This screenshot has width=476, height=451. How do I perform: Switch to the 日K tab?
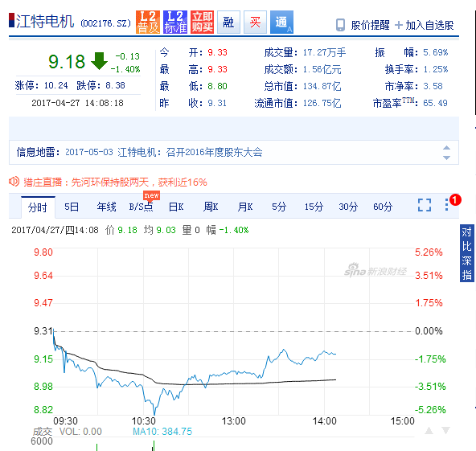point(176,207)
